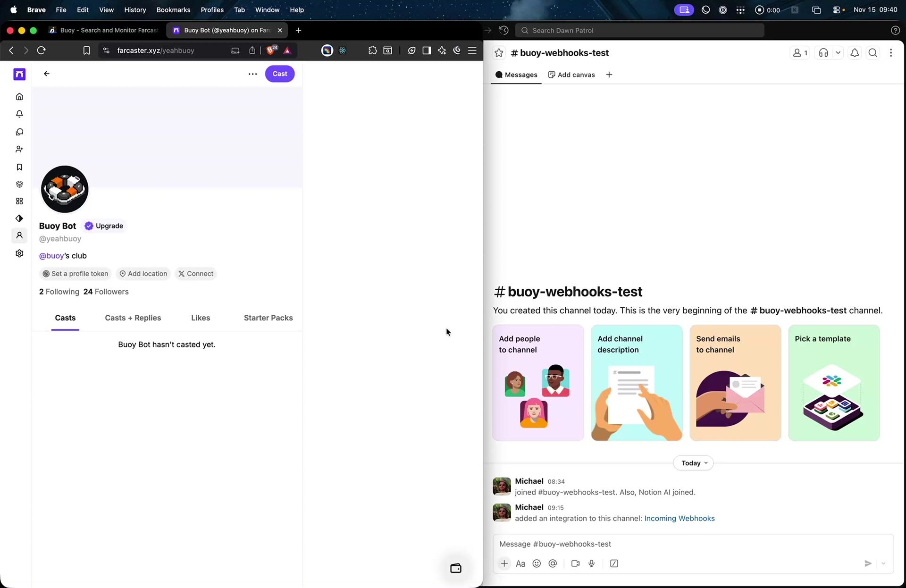Open Farcaster notifications bell in sidebar
Screen dimensions: 906x588
(x=19, y=114)
